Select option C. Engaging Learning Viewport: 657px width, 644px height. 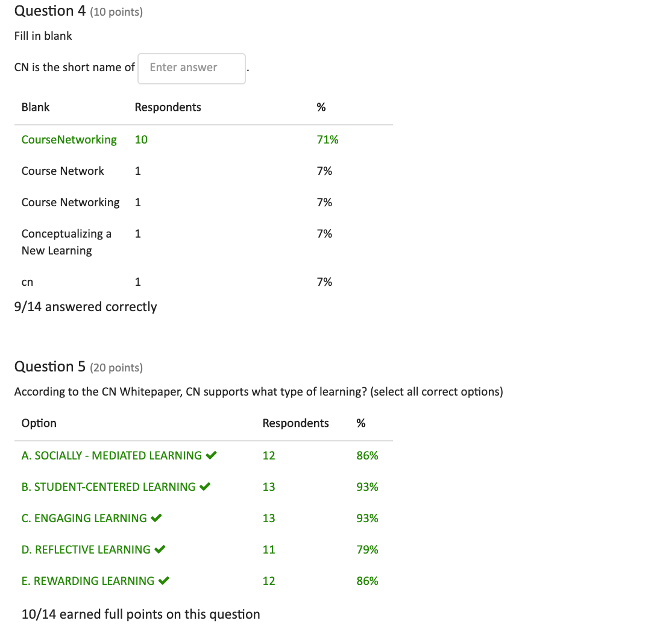click(x=84, y=518)
